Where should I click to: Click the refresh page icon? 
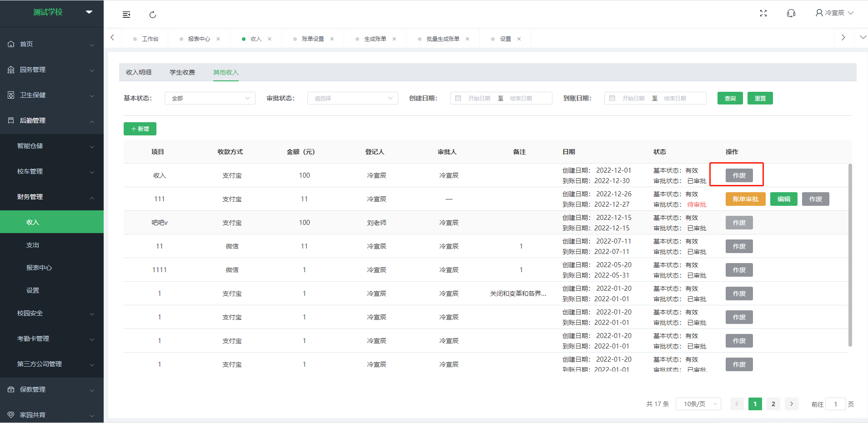[153, 15]
